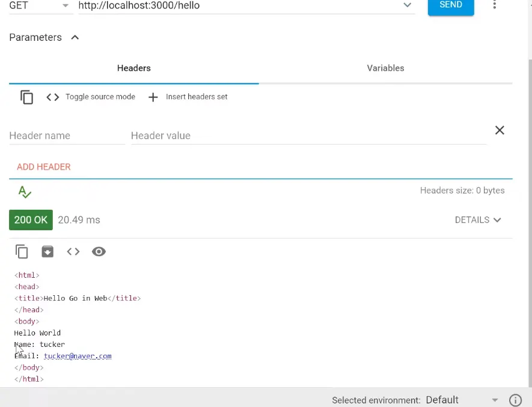Open the three-dot request menu
This screenshot has width=532, height=407.
494,4
